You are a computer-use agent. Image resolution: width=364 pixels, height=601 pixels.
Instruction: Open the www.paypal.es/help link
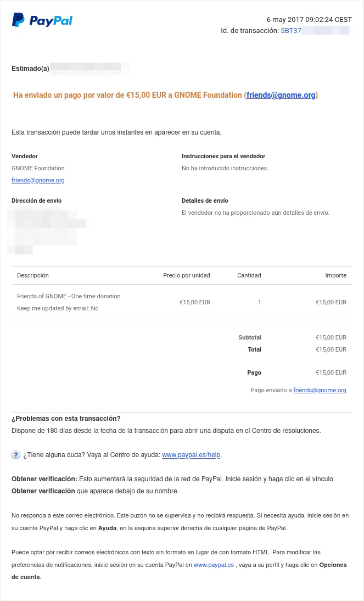click(x=191, y=455)
